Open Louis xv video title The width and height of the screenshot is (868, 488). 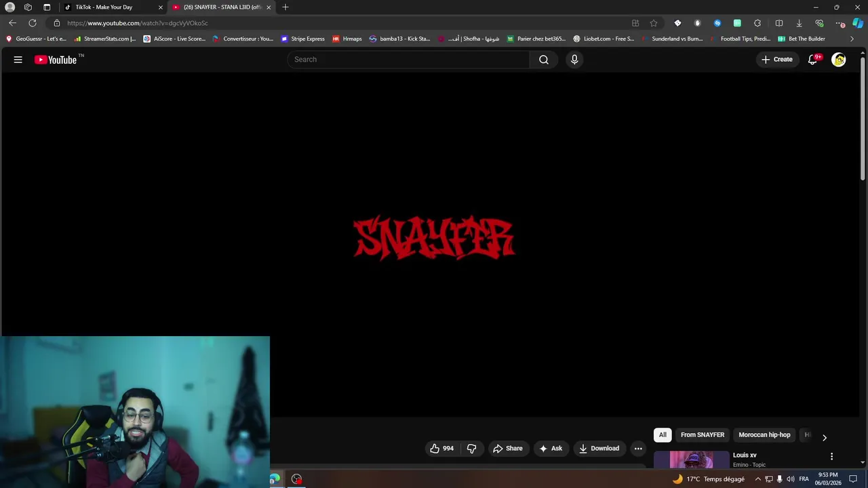click(x=745, y=455)
